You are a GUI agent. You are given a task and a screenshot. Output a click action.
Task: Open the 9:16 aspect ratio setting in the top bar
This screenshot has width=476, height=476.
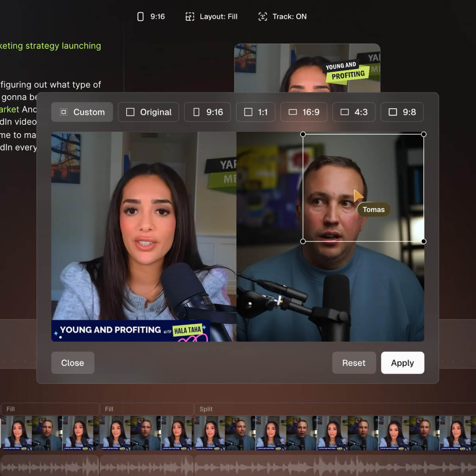pos(151,17)
